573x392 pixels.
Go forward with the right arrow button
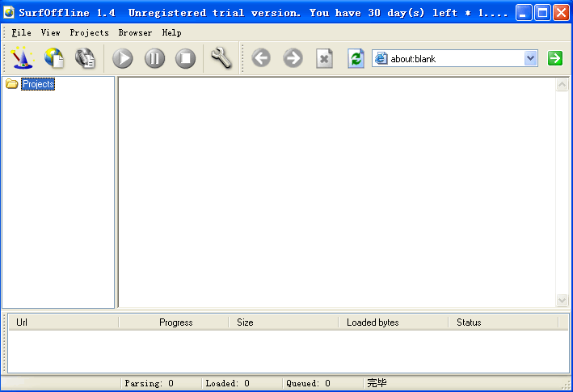click(293, 57)
